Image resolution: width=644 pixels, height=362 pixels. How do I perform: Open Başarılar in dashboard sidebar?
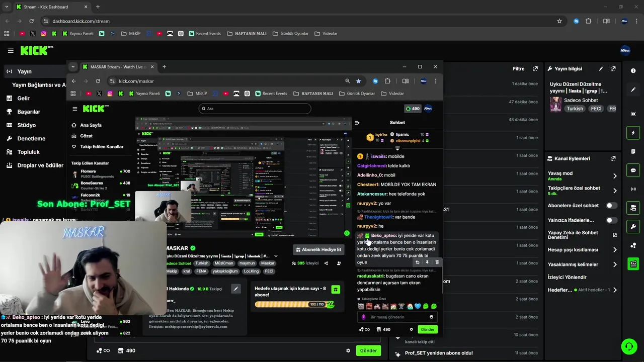click(28, 112)
